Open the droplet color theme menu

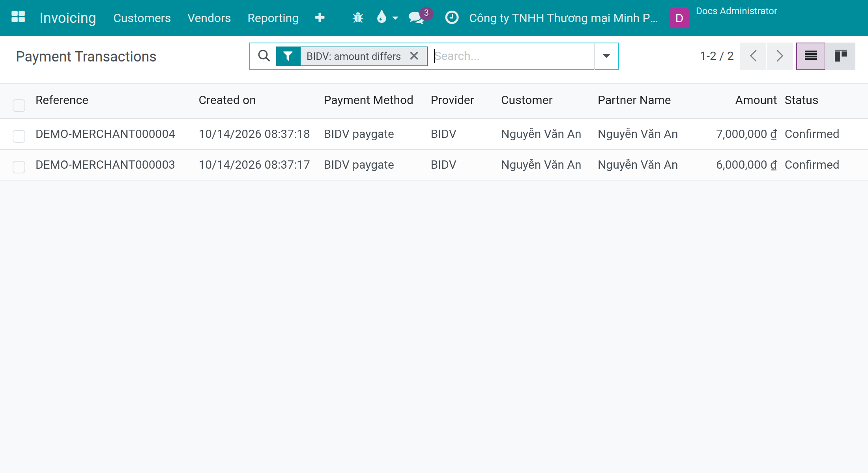click(387, 17)
